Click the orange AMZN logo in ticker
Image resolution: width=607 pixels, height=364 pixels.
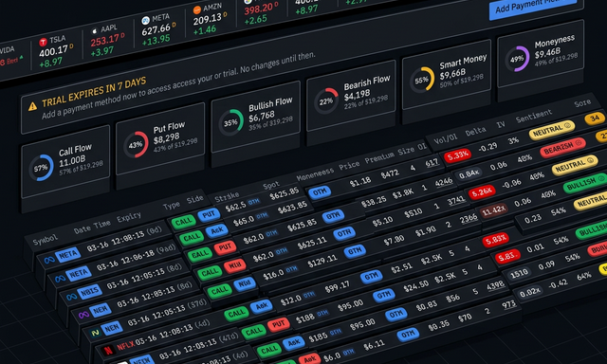click(197, 10)
